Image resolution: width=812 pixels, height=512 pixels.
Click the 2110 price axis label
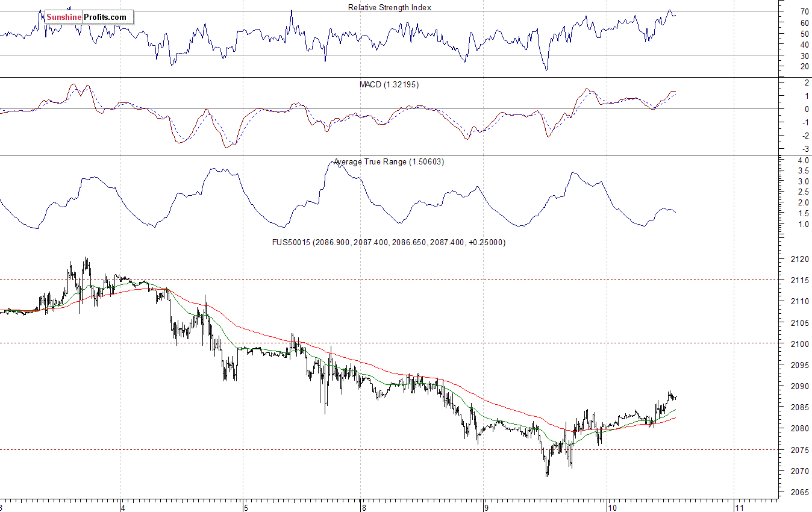click(801, 301)
